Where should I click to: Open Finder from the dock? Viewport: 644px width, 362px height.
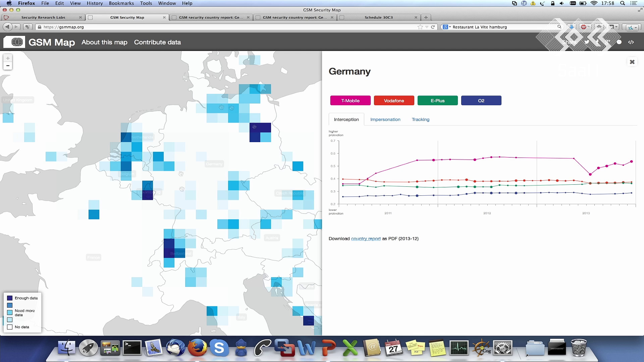(x=66, y=348)
